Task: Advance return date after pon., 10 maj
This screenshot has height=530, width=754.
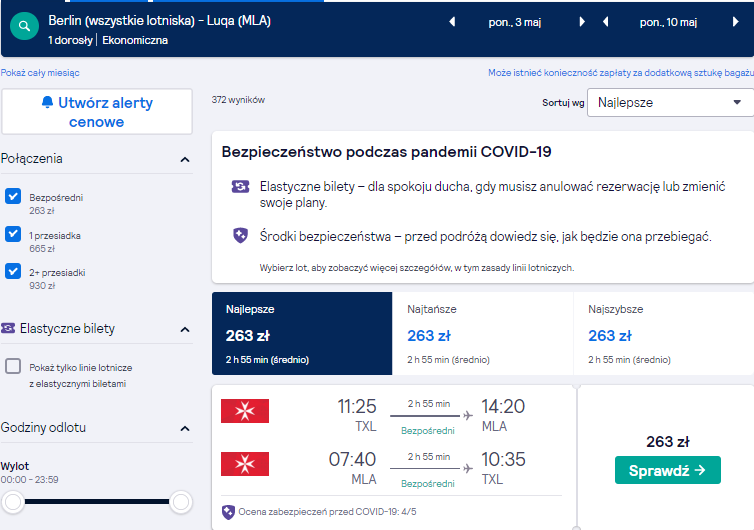Action: [x=735, y=22]
